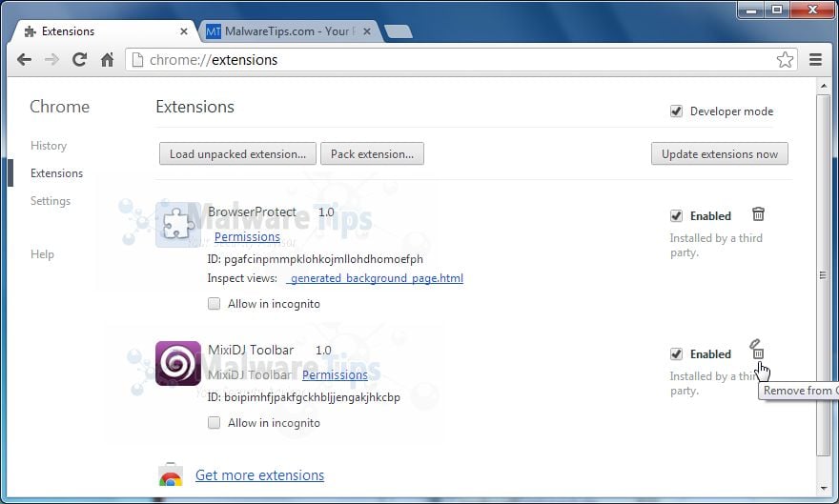The height and width of the screenshot is (504, 839).
Task: Click Update extensions now button
Action: 719,154
